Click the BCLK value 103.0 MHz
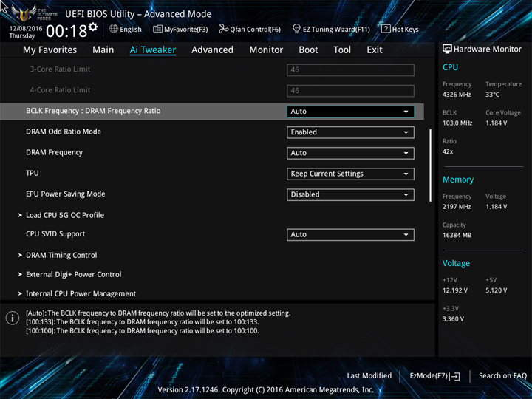The width and height of the screenshot is (532, 399). (x=457, y=123)
